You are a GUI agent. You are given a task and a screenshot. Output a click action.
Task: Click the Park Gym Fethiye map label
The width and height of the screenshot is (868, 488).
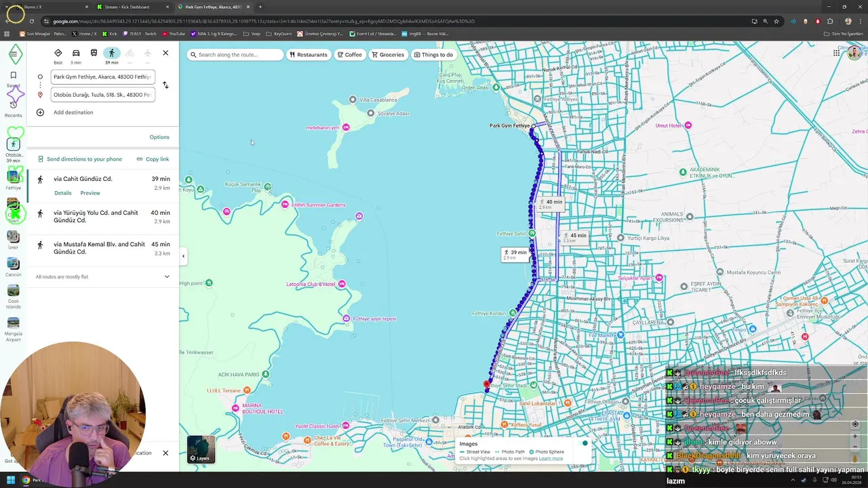[509, 126]
